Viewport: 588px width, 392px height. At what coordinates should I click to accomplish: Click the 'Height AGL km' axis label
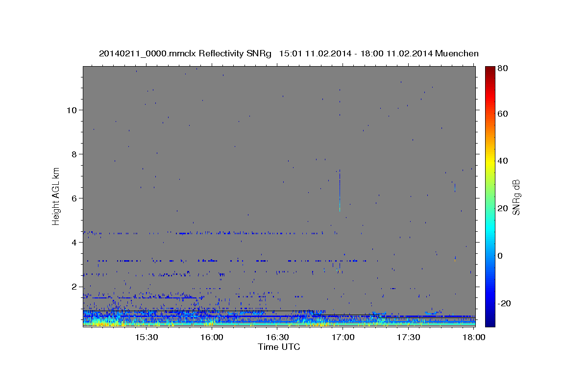click(x=56, y=196)
